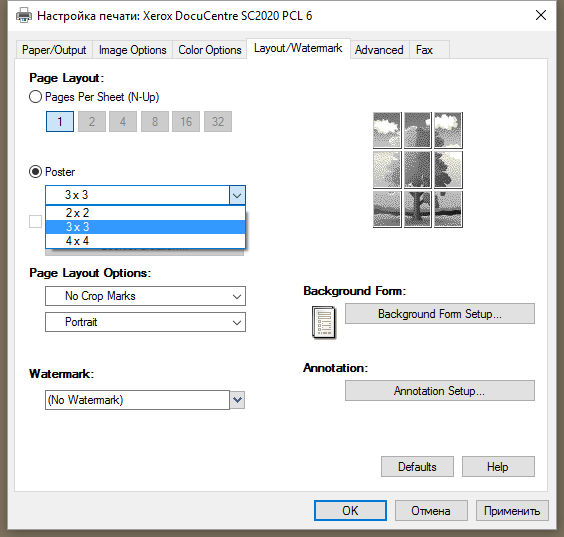
Task: Select the Layout/Watermark tab
Action: pos(298,48)
